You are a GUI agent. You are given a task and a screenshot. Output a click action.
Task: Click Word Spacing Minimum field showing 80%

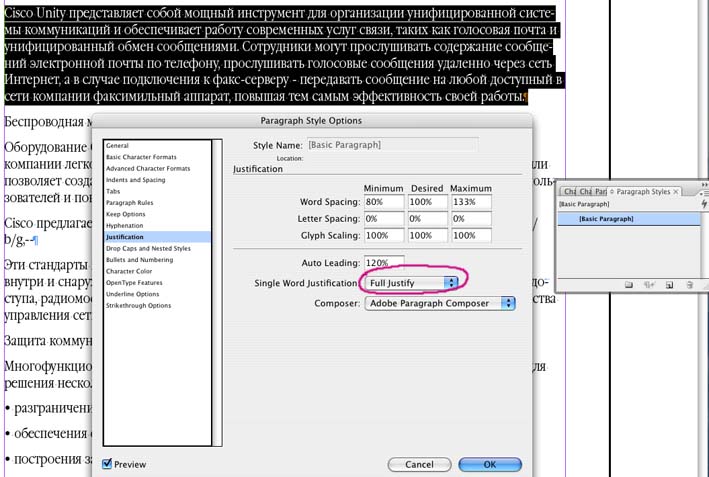(384, 202)
